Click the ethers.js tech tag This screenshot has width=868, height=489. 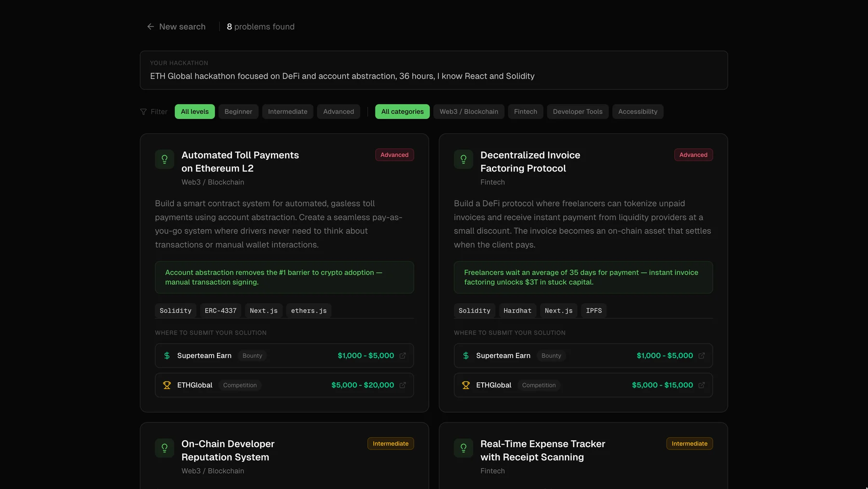click(309, 311)
